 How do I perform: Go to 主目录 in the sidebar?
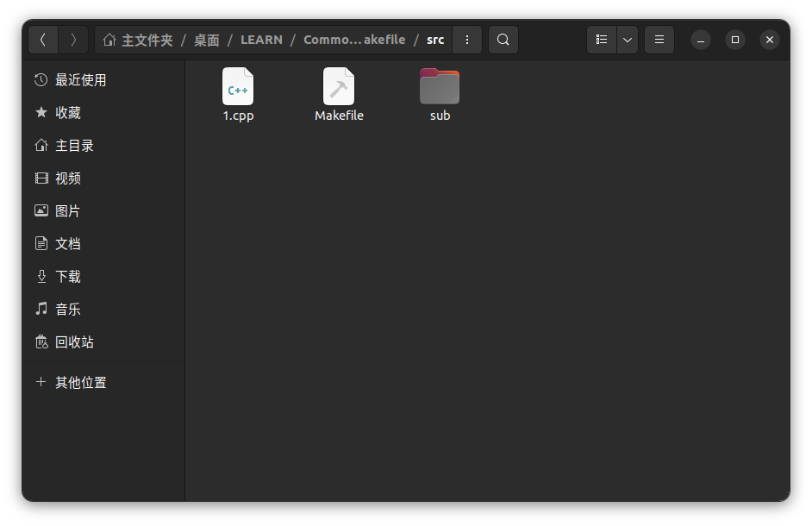pos(74,146)
